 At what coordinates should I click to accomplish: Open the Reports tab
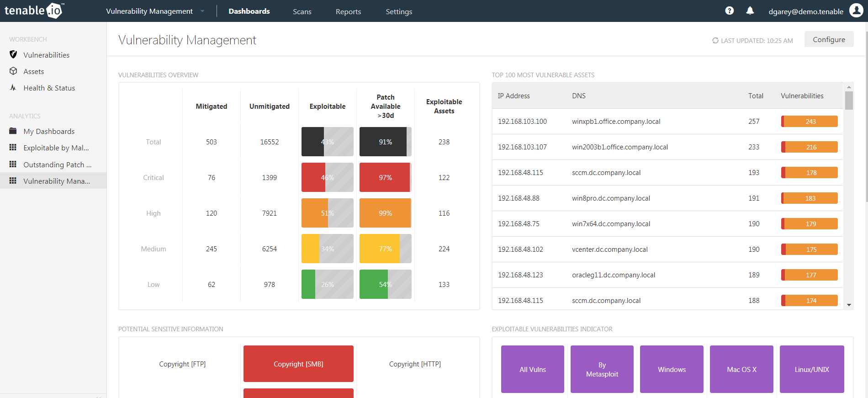[348, 11]
